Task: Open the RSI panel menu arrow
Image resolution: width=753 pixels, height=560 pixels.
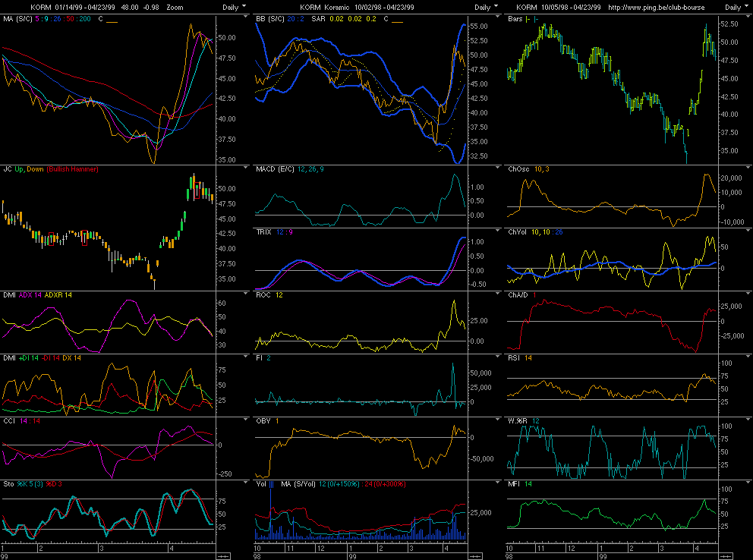Action: [748, 357]
